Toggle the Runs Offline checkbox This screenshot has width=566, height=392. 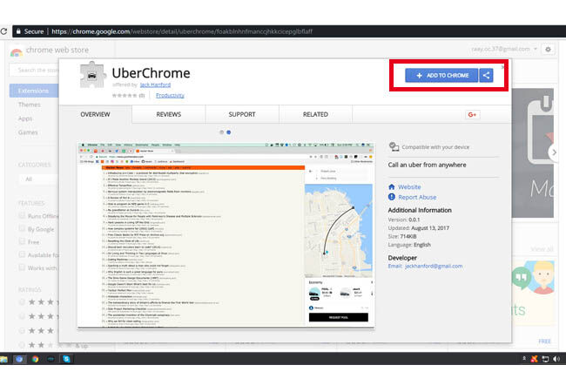[22, 216]
